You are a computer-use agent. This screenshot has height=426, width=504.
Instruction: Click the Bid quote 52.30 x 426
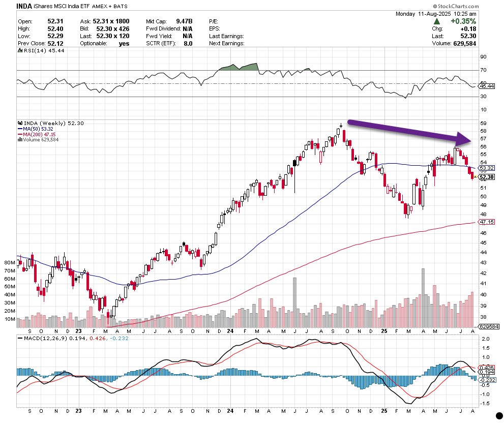(x=113, y=28)
